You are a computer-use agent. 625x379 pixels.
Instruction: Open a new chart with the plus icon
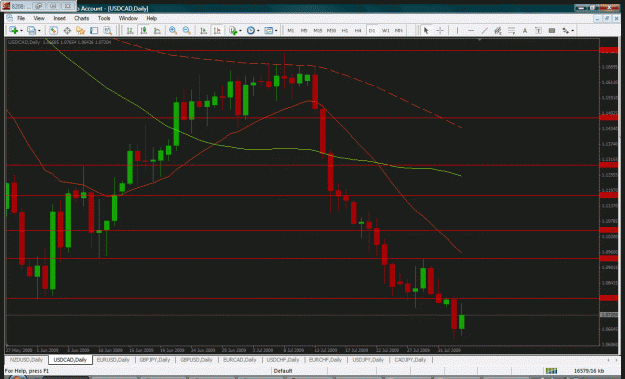pyautogui.click(x=13, y=30)
